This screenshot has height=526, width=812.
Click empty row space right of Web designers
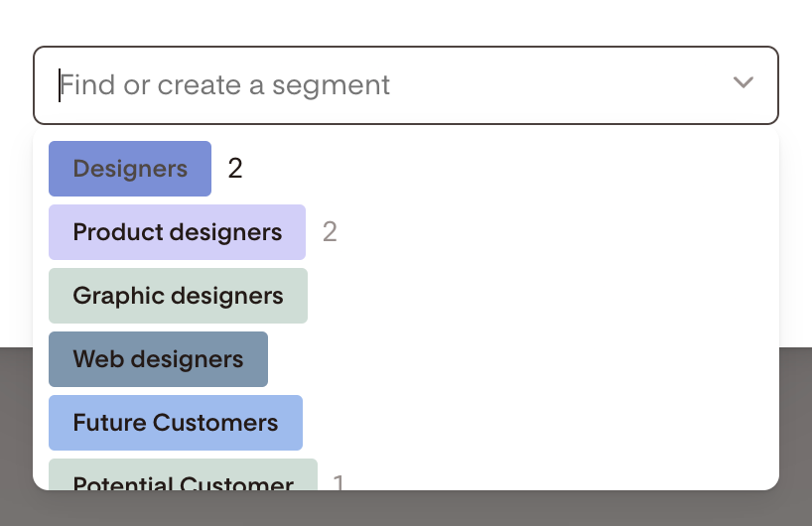click(x=516, y=359)
